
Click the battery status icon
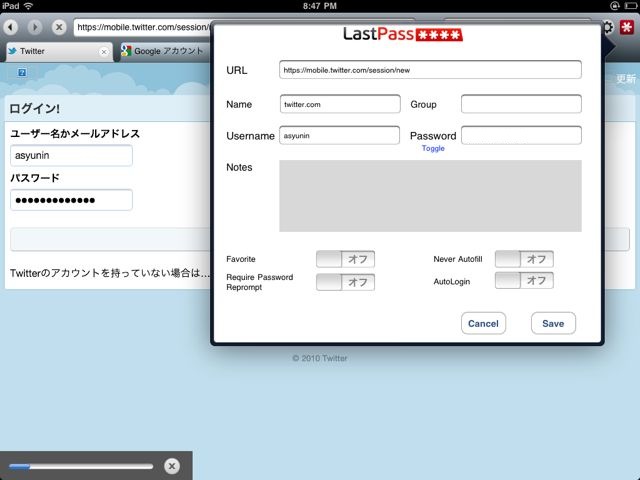tap(630, 6)
